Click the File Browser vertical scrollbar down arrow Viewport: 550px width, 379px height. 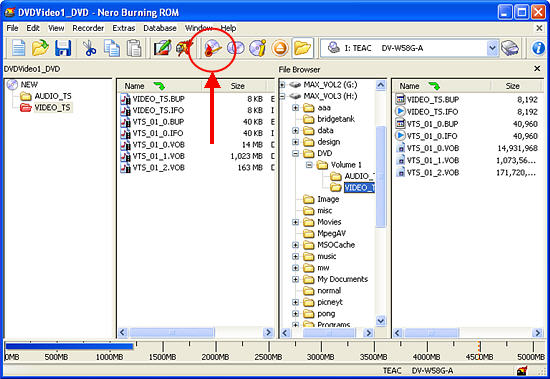[381, 321]
